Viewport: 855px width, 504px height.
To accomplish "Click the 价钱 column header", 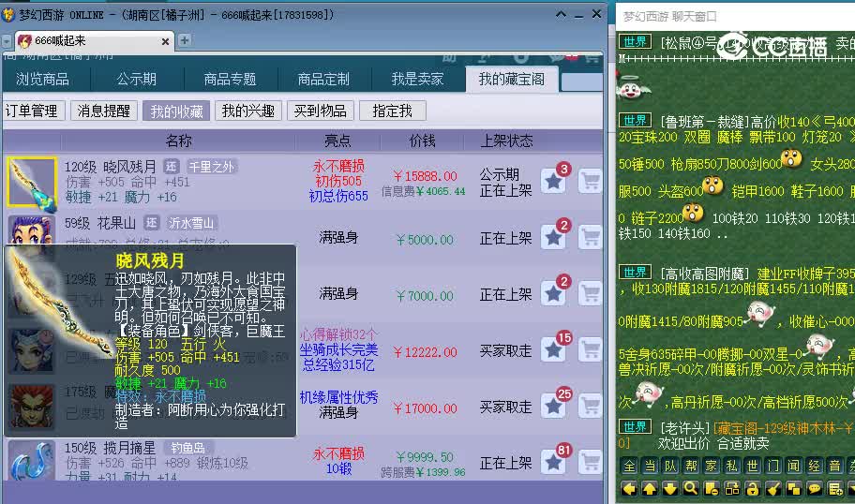I will tap(422, 141).
